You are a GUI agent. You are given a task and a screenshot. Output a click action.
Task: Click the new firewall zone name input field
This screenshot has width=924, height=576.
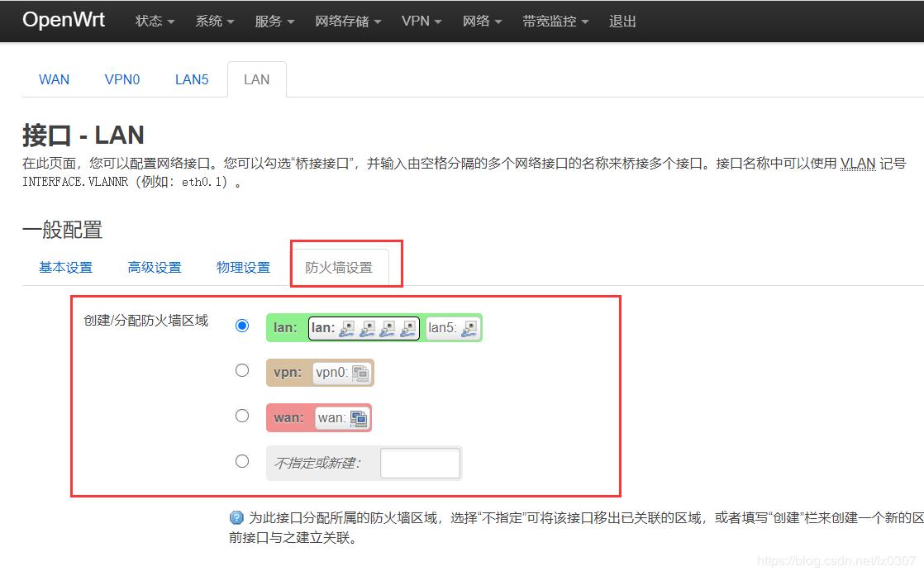(x=420, y=462)
